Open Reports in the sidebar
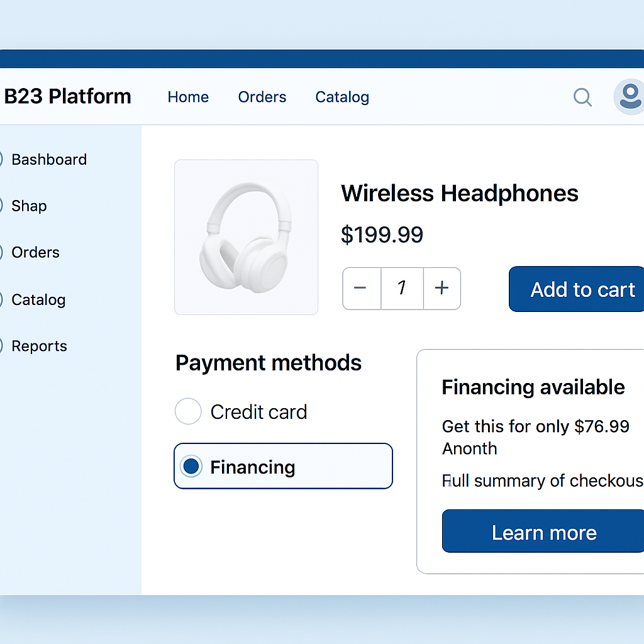 [39, 347]
